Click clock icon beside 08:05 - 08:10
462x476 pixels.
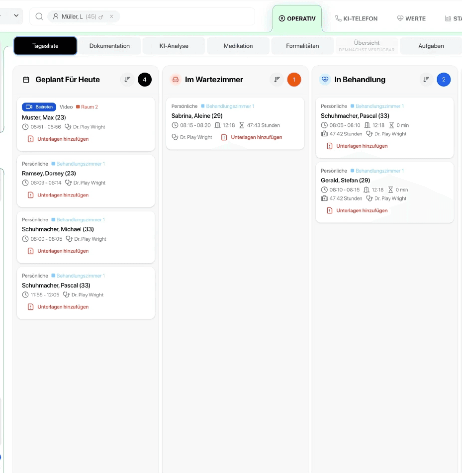(x=324, y=125)
